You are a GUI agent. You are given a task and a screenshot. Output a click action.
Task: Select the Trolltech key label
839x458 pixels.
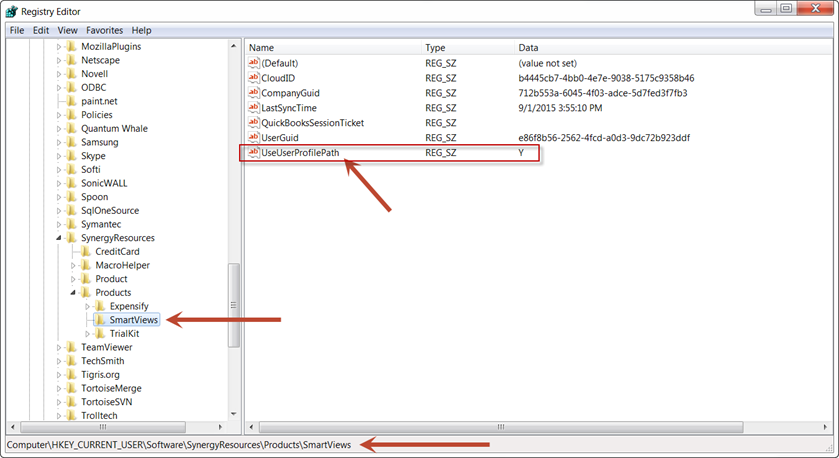[x=99, y=415]
